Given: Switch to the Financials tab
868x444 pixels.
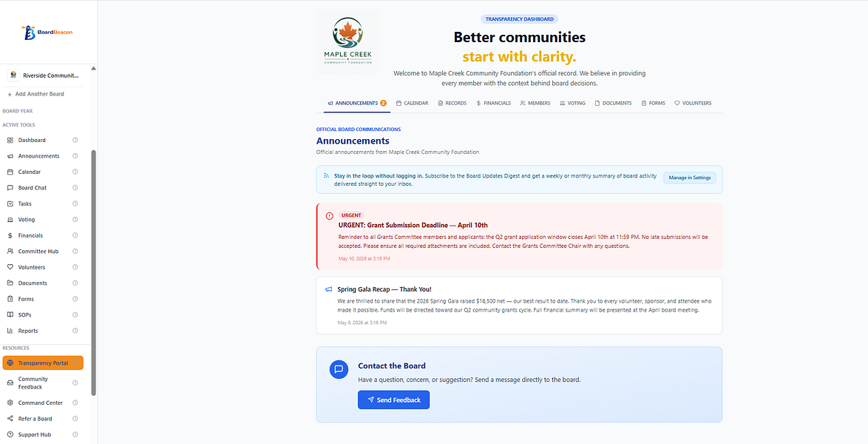Looking at the screenshot, I should [493, 103].
